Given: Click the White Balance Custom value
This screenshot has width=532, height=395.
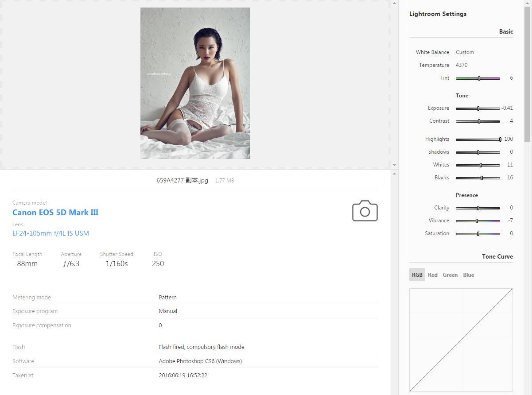Looking at the screenshot, I should pyautogui.click(x=465, y=52).
